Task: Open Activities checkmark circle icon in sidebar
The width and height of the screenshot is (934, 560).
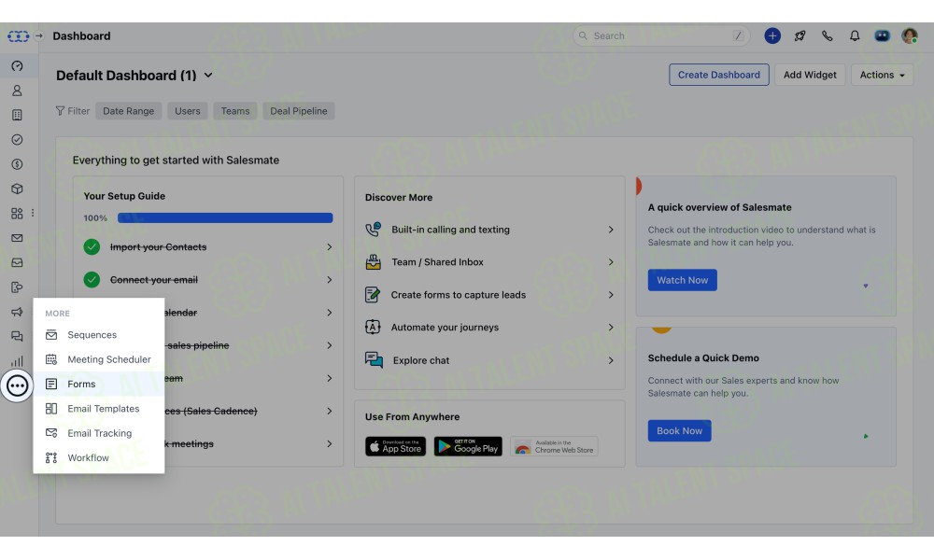Action: (x=17, y=139)
